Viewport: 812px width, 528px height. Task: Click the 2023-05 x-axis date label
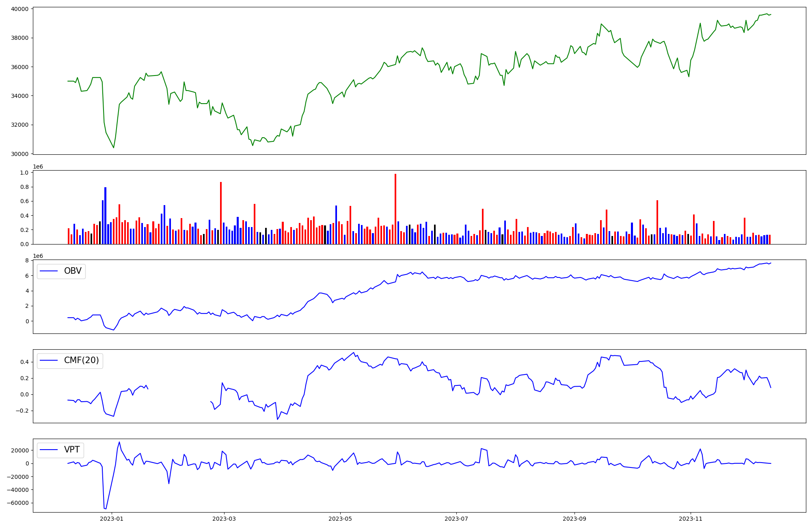(340, 519)
